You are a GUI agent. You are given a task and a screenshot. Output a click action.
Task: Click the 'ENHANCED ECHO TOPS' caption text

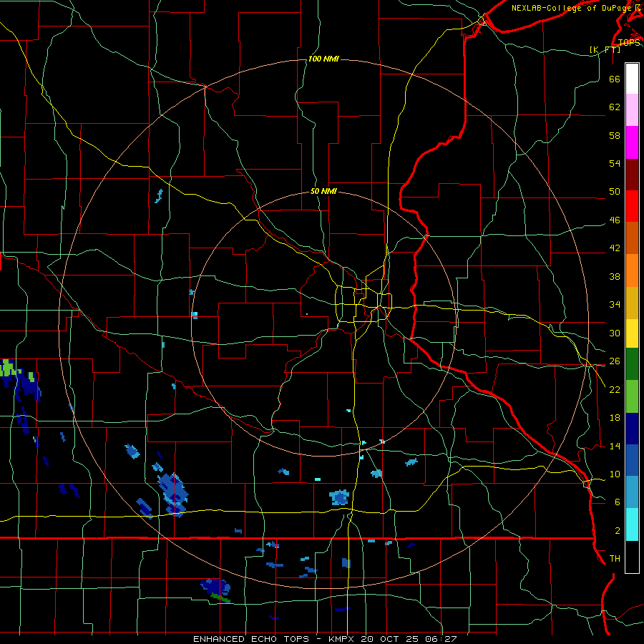click(x=251, y=639)
